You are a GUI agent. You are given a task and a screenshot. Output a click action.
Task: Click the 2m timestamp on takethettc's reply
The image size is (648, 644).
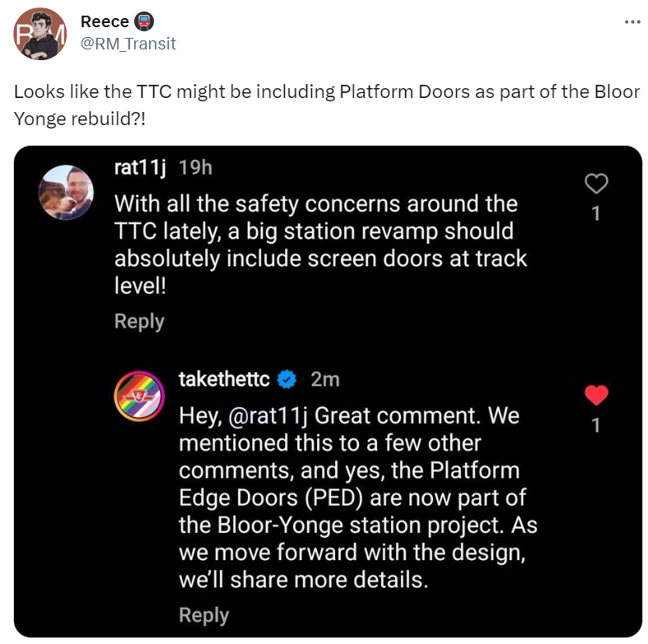tap(324, 379)
